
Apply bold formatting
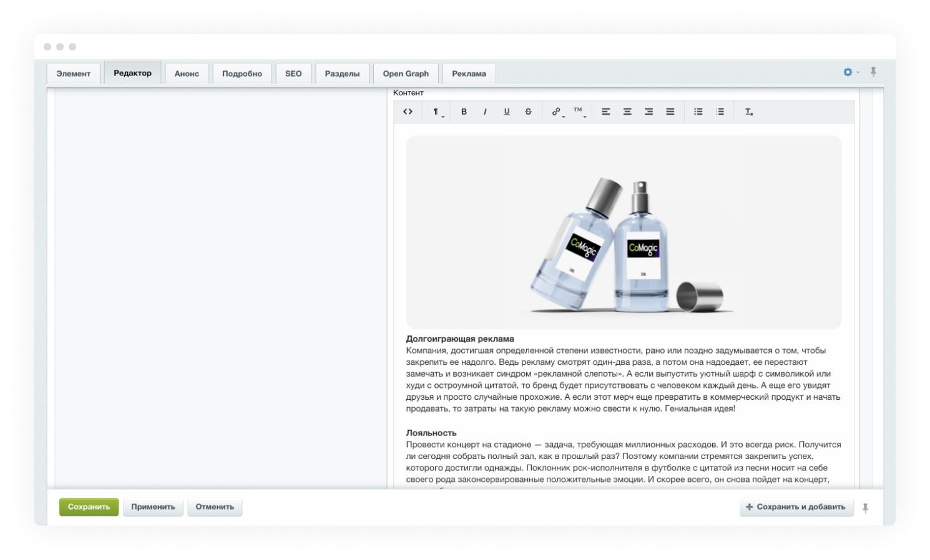(464, 112)
